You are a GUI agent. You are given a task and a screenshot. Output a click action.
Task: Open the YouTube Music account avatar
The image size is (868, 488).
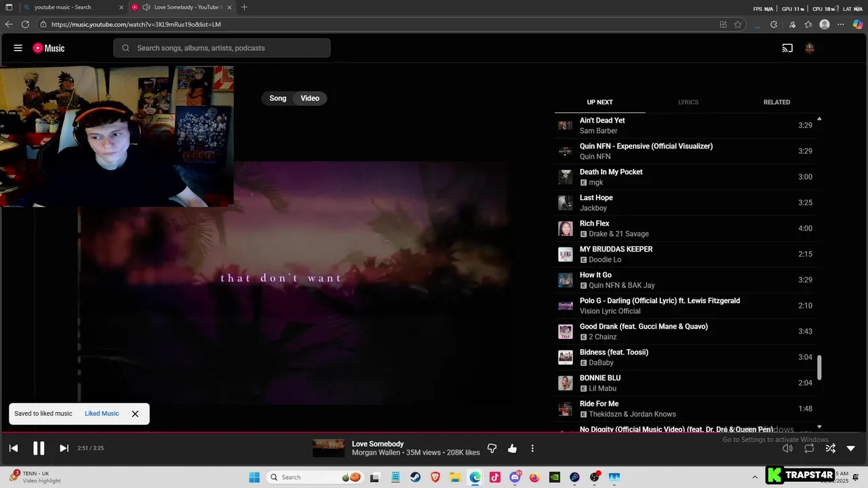pyautogui.click(x=809, y=48)
